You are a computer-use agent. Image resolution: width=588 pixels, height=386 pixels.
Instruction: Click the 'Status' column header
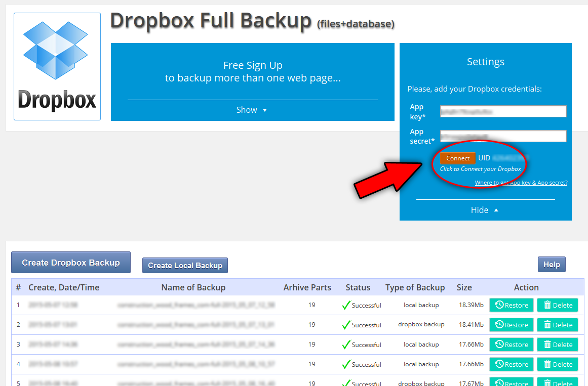[358, 287]
